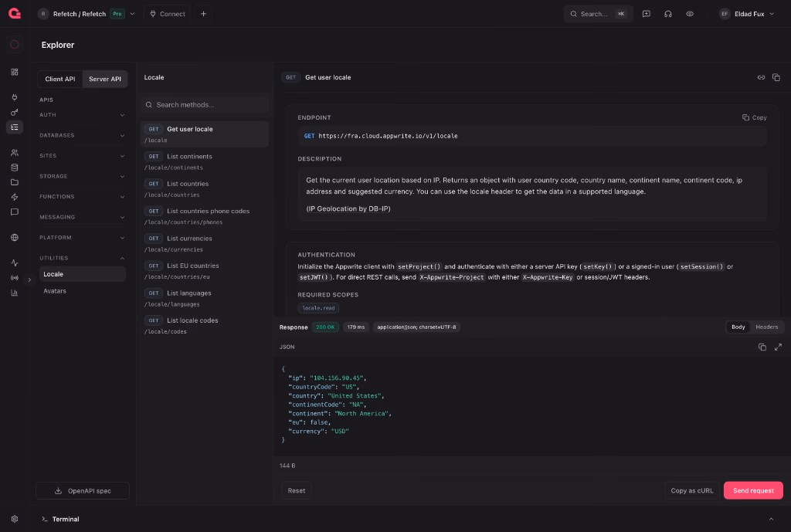
Task: Toggle the eye preview icon in top bar
Action: (x=690, y=14)
